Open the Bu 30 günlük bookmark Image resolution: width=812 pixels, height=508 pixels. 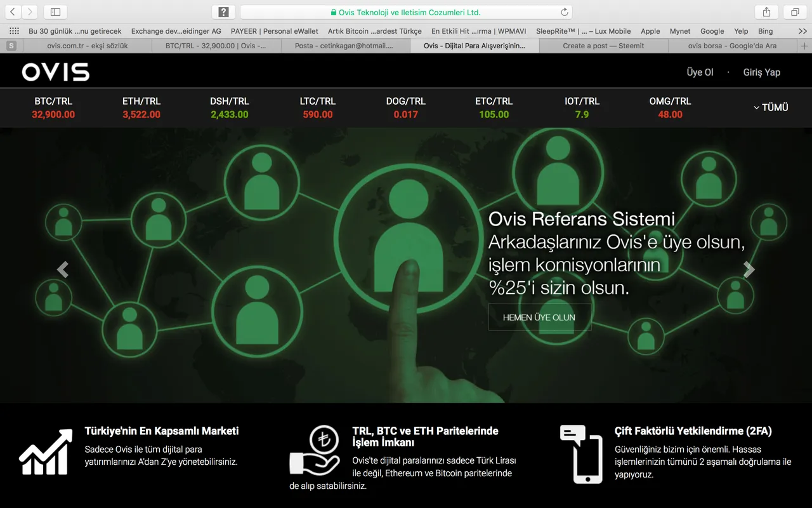coord(75,30)
